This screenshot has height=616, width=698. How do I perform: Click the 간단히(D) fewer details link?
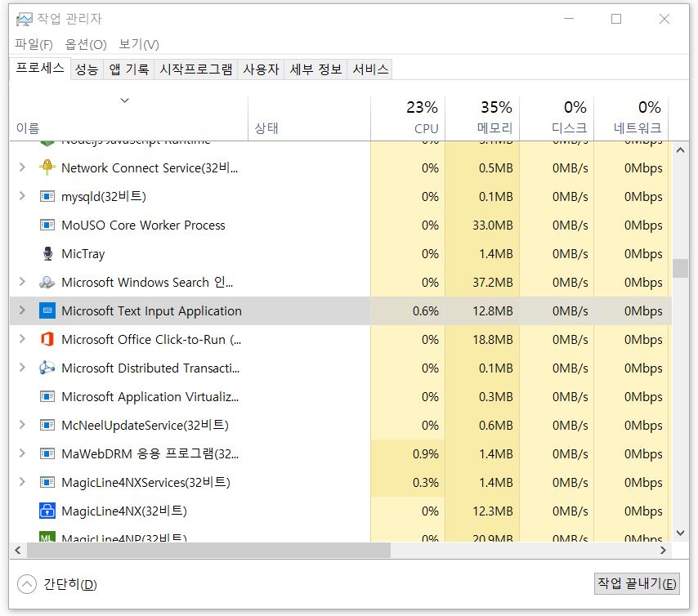[70, 584]
